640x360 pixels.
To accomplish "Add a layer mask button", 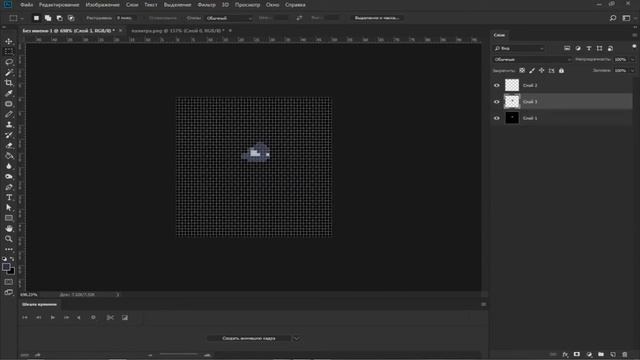I will [x=577, y=355].
